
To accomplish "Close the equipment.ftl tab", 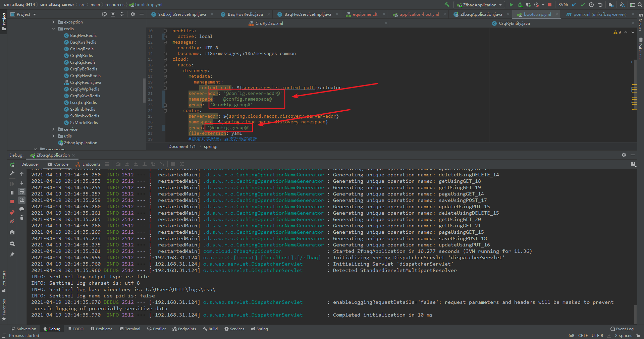I will [384, 14].
